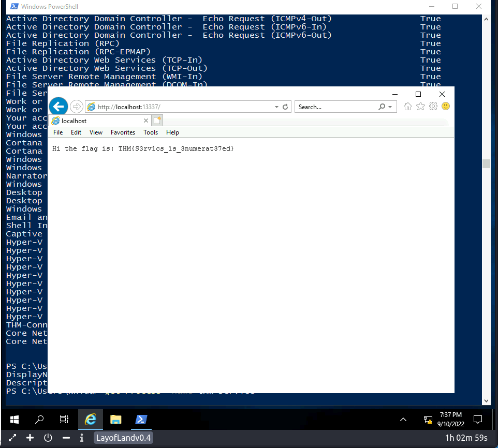Click the smiley feedback icon
Viewport: 498px width, 448px height.
point(446,107)
